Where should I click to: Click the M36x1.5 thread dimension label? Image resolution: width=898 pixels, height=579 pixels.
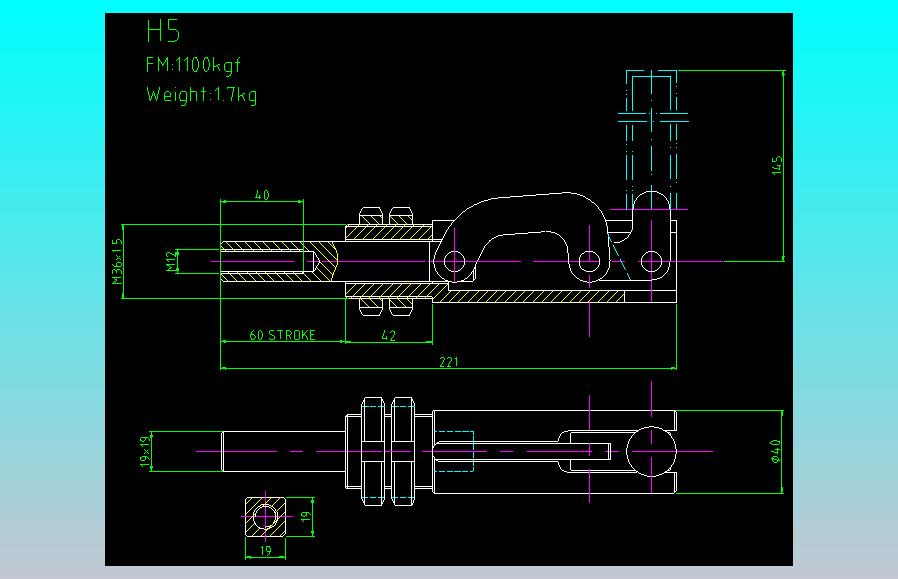pyautogui.click(x=117, y=261)
